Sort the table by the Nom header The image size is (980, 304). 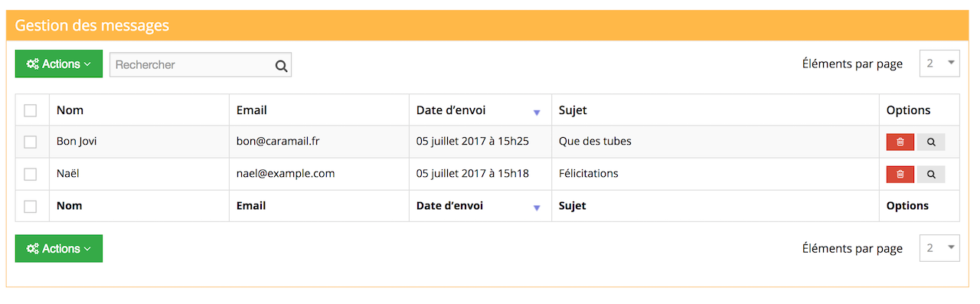click(x=70, y=110)
